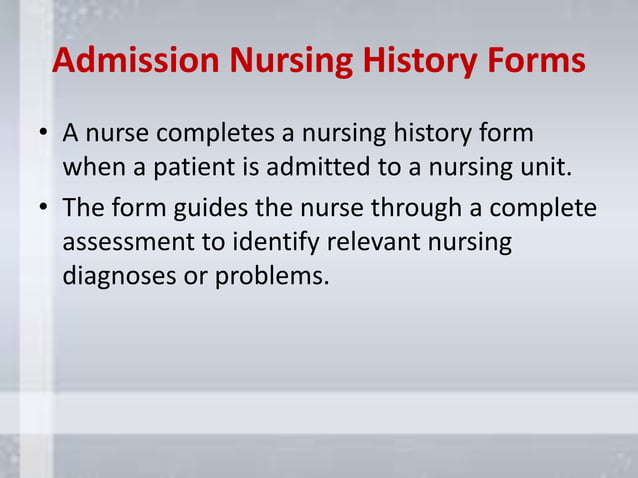Click the word 'through' in second bullet
The width and height of the screenshot is (638, 478).
pyautogui.click(x=416, y=208)
